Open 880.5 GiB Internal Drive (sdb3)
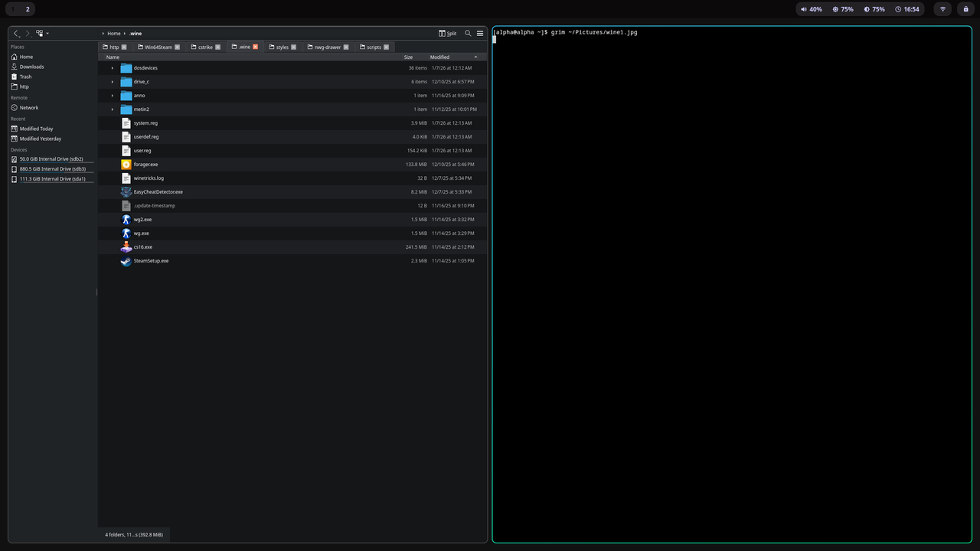980x551 pixels. pyautogui.click(x=52, y=169)
